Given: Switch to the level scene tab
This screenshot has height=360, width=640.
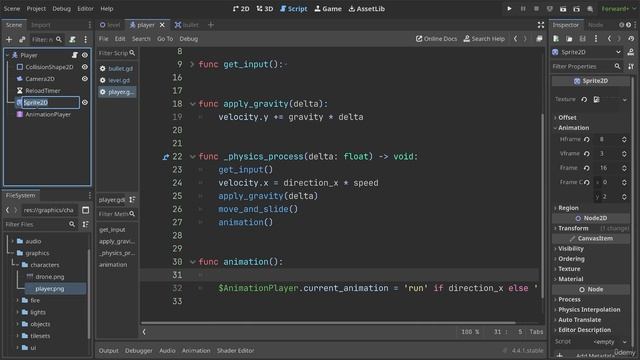Looking at the screenshot, I should 110,25.
